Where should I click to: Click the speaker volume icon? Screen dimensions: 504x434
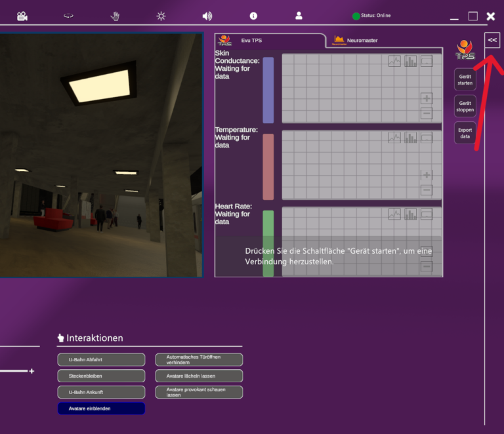(207, 16)
